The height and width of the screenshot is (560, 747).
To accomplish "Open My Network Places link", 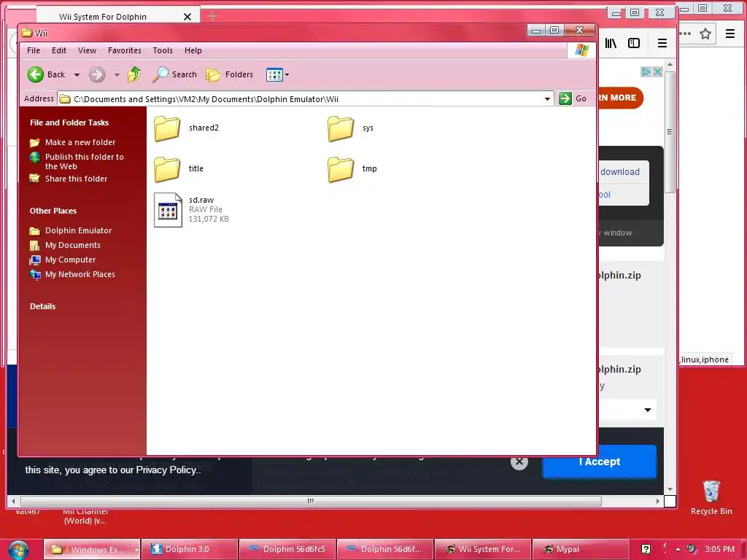I will click(x=80, y=274).
